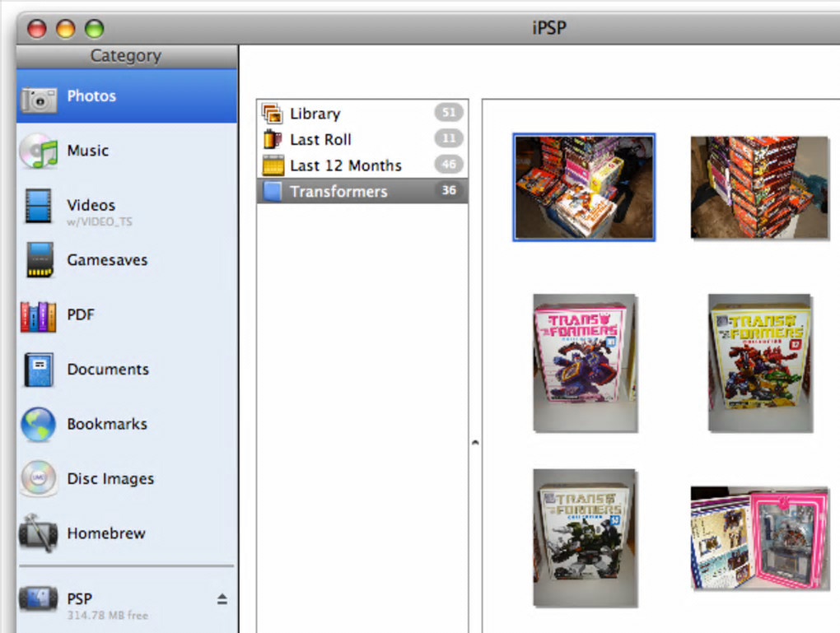Click the Last Roll film icon
Screen dimensions: 840x633
(272, 139)
